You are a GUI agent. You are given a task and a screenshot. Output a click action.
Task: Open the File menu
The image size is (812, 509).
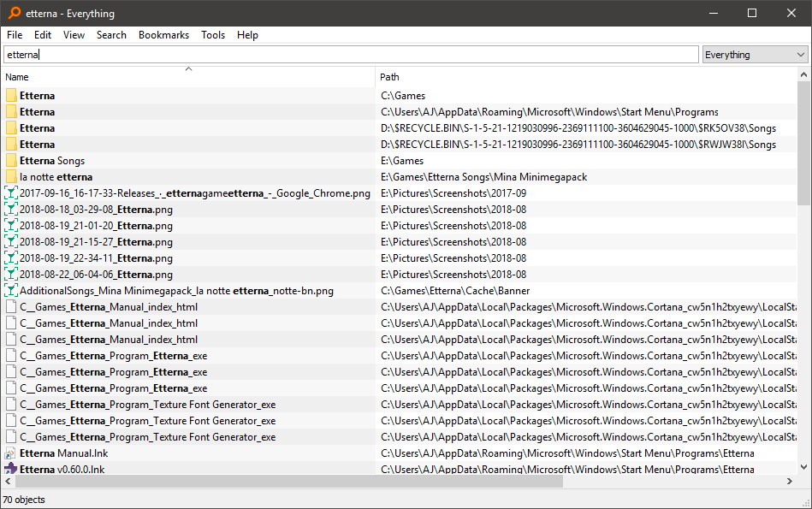pos(15,35)
